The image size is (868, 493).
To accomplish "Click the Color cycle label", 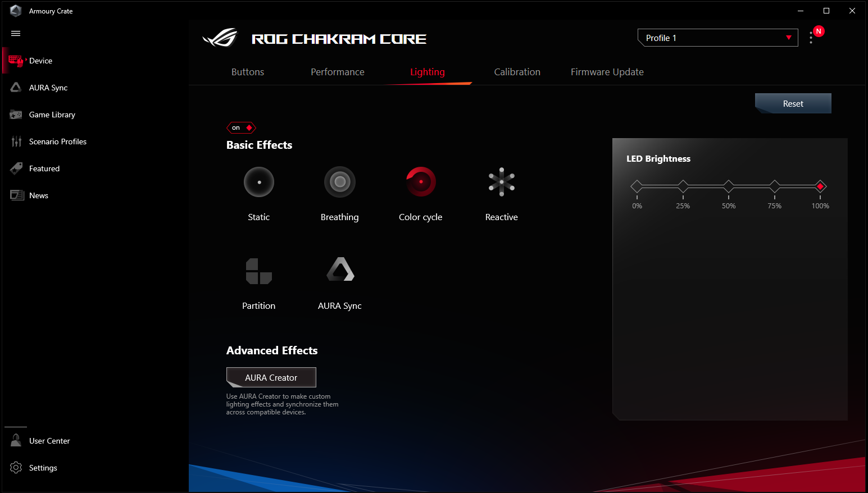I will (421, 217).
